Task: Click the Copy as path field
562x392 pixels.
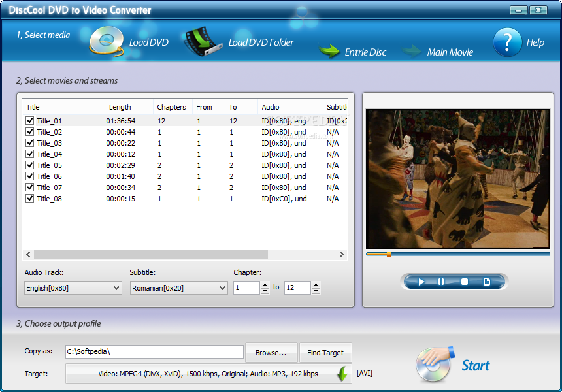Action: click(154, 351)
